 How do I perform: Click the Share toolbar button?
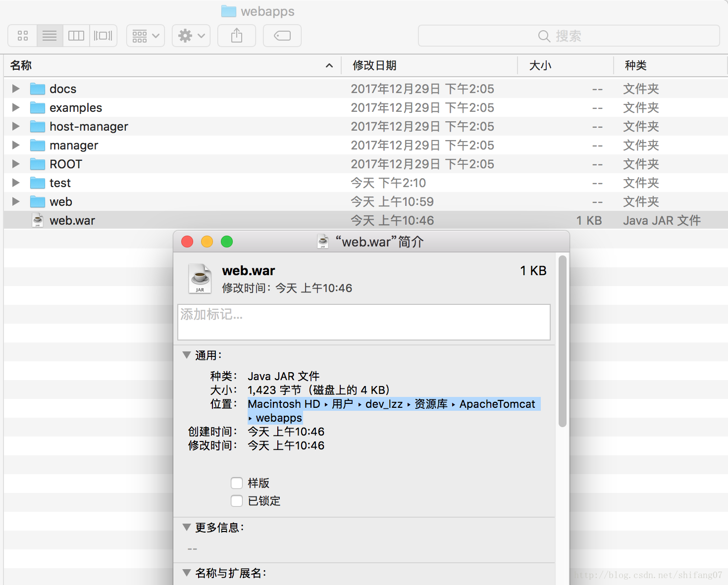[x=237, y=36]
